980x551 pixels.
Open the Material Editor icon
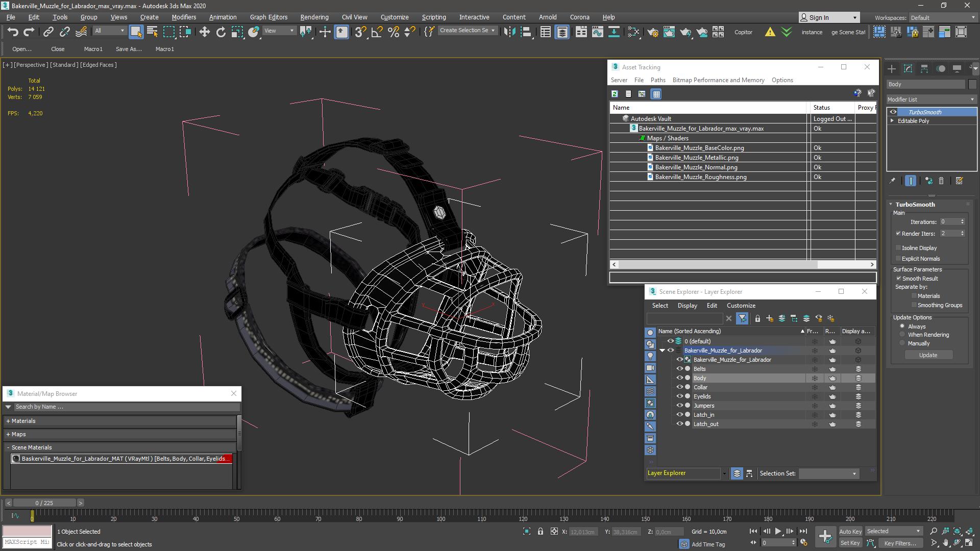click(633, 32)
